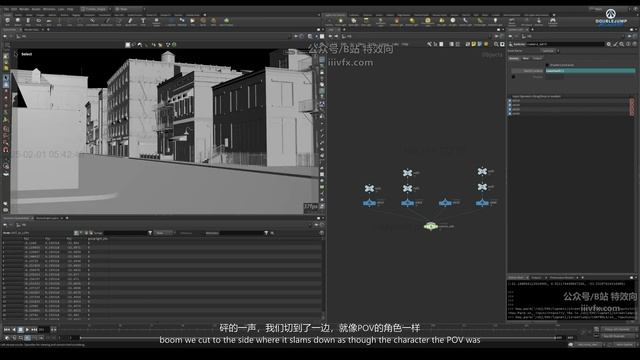
Task: Select the Font shelf tool
Action: 143,21
